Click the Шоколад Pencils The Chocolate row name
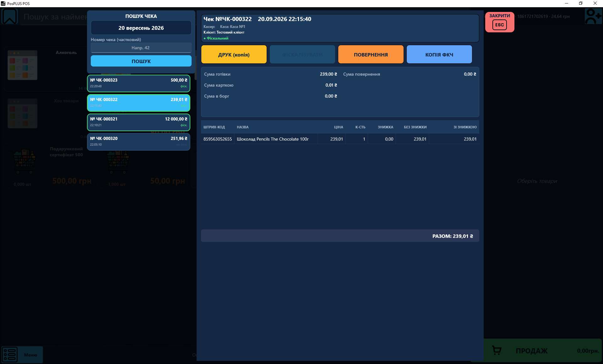 (x=273, y=139)
